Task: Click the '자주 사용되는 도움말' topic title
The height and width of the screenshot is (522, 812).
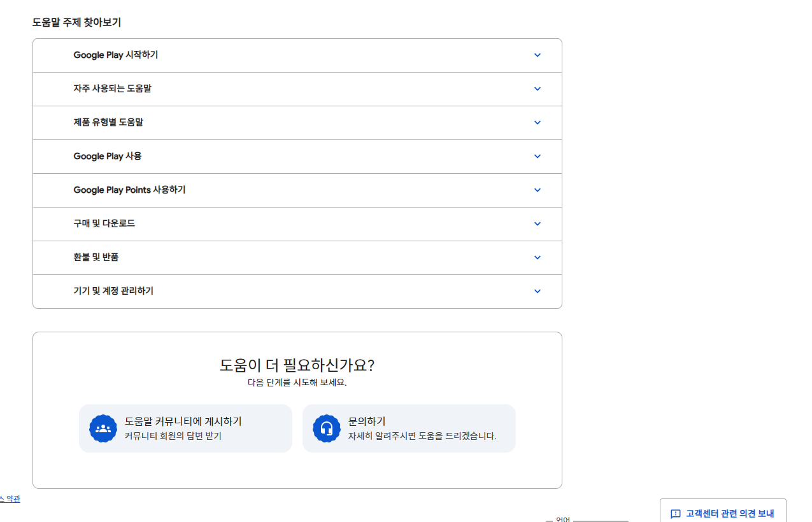Action: (112, 89)
